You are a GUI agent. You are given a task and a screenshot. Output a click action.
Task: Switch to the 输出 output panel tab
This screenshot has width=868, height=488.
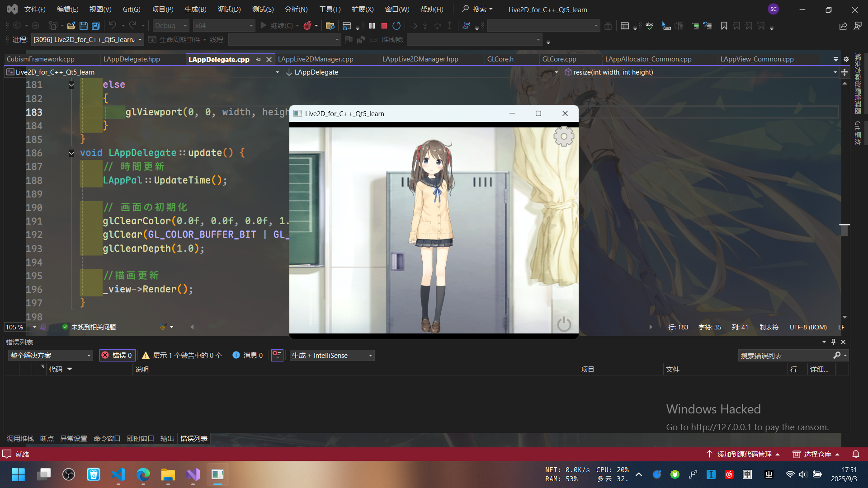[x=167, y=438]
